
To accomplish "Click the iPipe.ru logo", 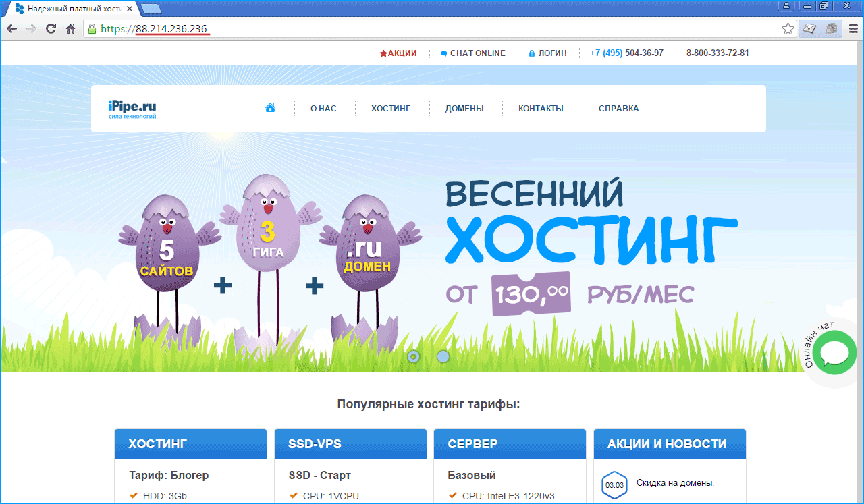I will pyautogui.click(x=132, y=108).
